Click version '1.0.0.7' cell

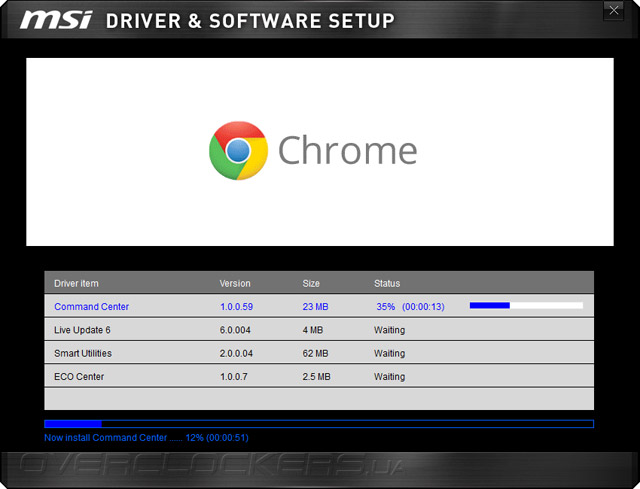coord(234,376)
